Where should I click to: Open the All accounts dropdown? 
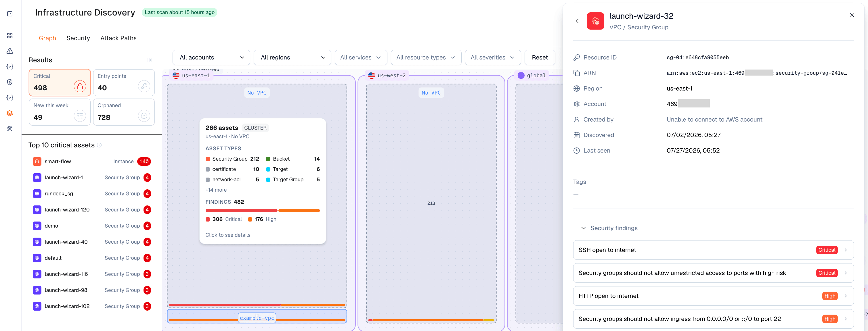(x=211, y=57)
